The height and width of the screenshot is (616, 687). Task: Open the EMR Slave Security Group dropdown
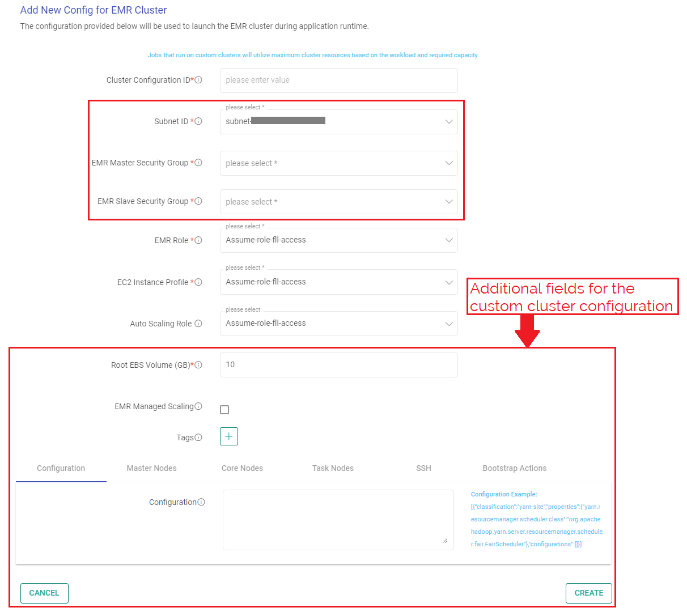[448, 202]
